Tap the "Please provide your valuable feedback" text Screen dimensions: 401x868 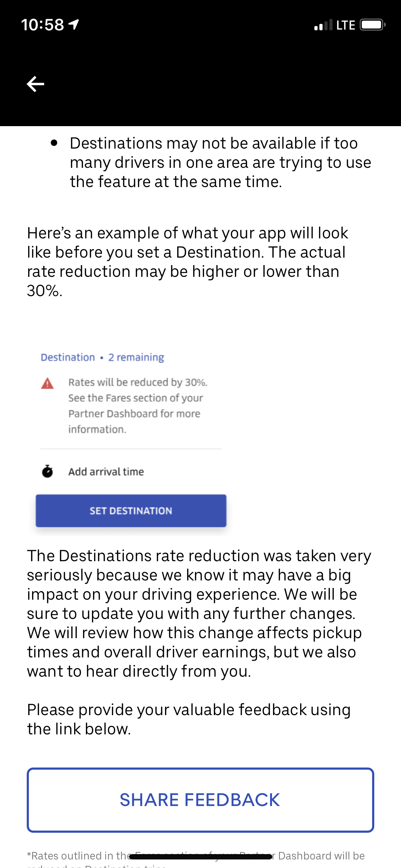(x=189, y=719)
